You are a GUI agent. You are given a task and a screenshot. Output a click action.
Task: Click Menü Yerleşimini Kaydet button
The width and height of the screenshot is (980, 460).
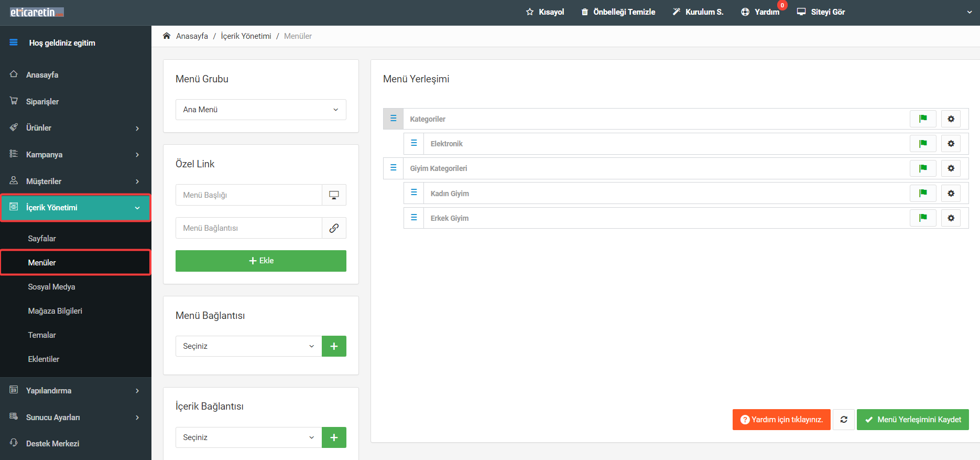pyautogui.click(x=912, y=420)
